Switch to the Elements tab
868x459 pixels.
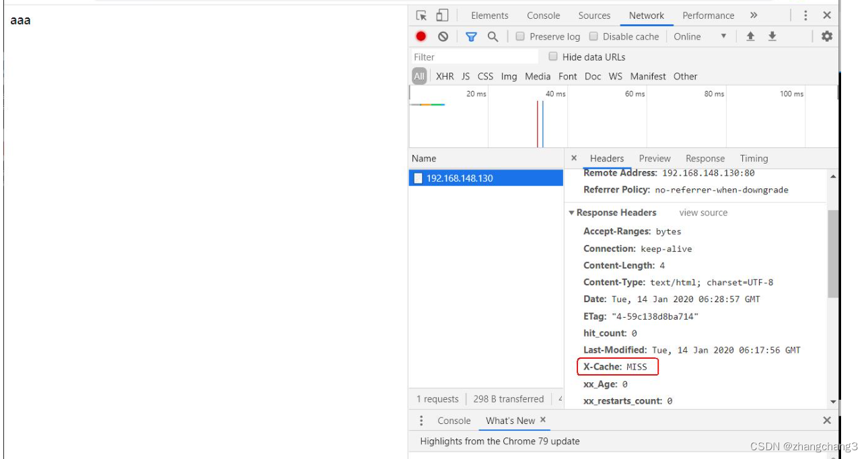point(490,15)
